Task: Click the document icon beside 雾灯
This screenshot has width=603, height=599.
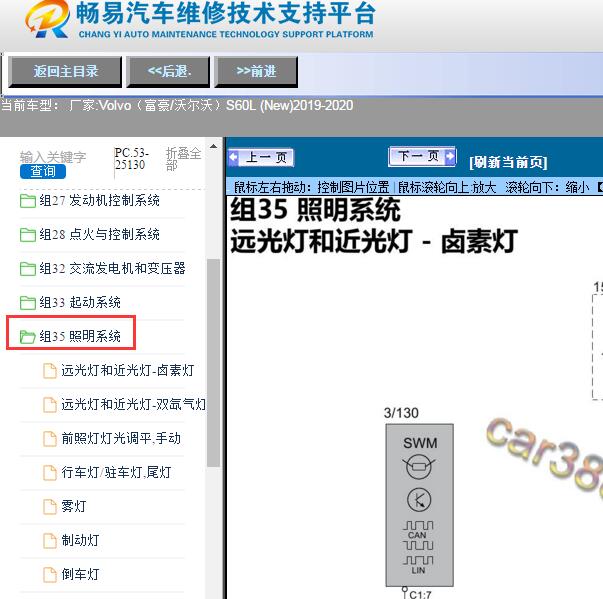Action: [x=50, y=507]
